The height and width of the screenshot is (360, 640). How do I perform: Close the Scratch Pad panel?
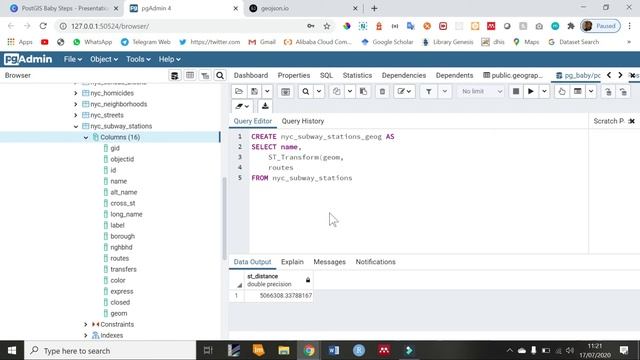(632, 121)
